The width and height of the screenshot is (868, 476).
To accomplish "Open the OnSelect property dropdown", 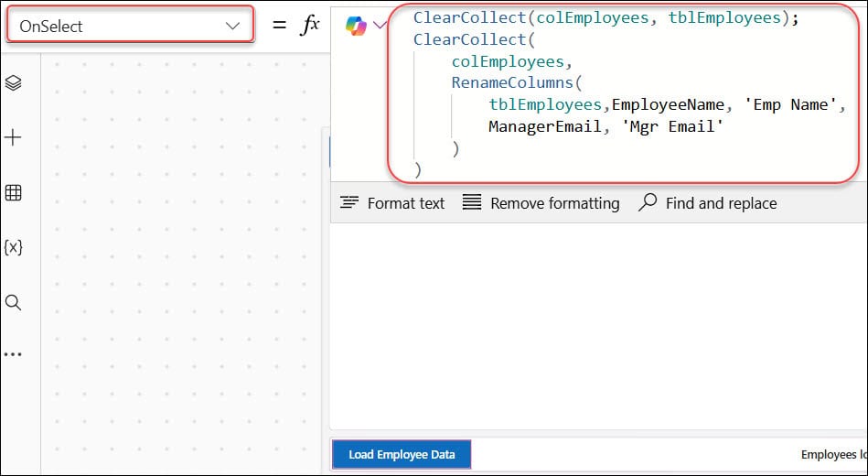I will tap(130, 26).
